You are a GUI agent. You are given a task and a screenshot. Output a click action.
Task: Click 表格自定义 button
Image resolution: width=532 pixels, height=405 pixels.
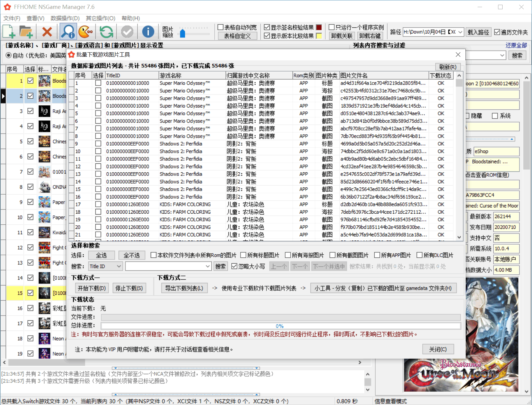[x=237, y=36]
